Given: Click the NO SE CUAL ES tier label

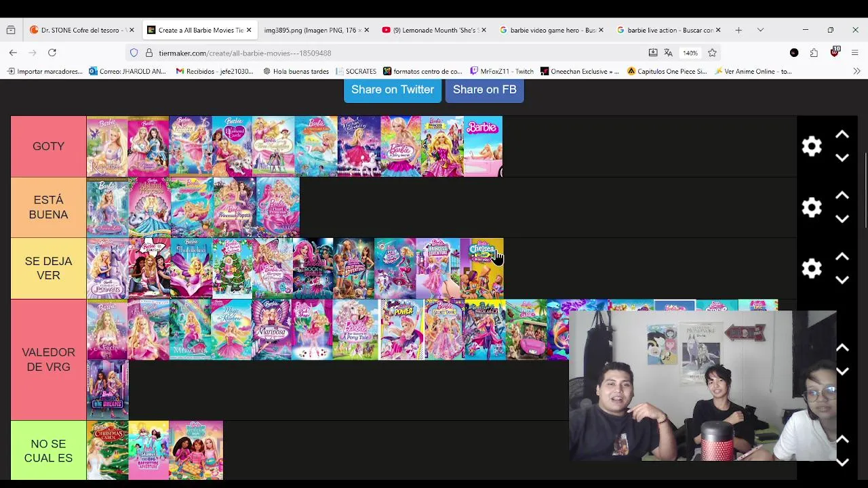Looking at the screenshot, I should tap(49, 451).
